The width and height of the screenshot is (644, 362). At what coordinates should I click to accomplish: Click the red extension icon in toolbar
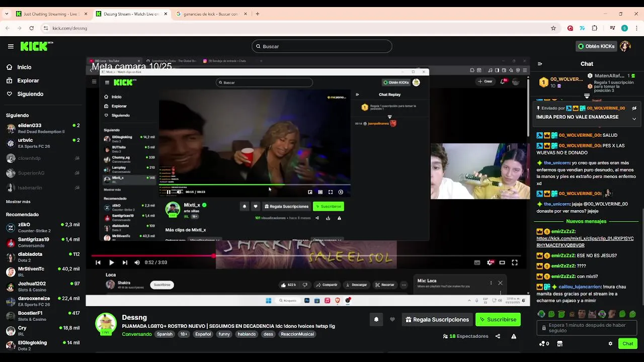click(x=570, y=28)
